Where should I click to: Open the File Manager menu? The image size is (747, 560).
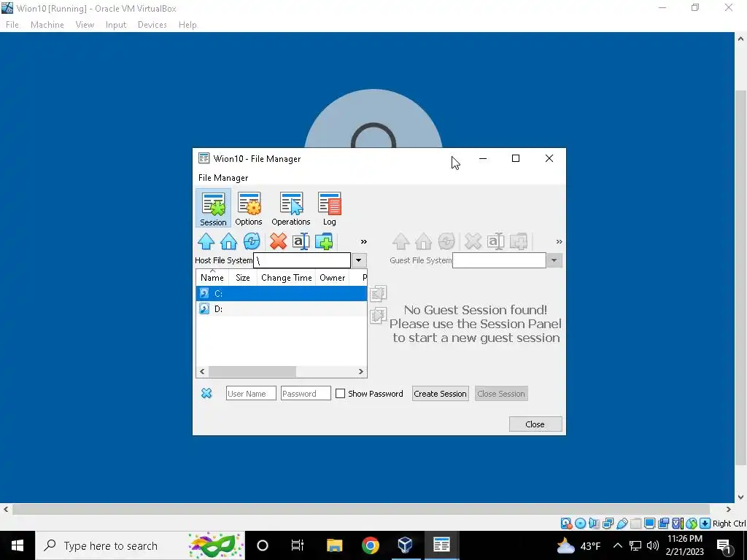coord(223,178)
